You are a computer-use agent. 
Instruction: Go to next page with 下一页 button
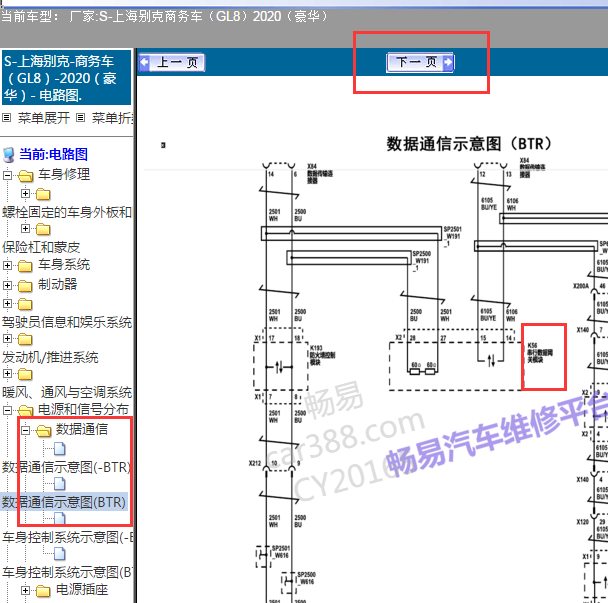[420, 62]
